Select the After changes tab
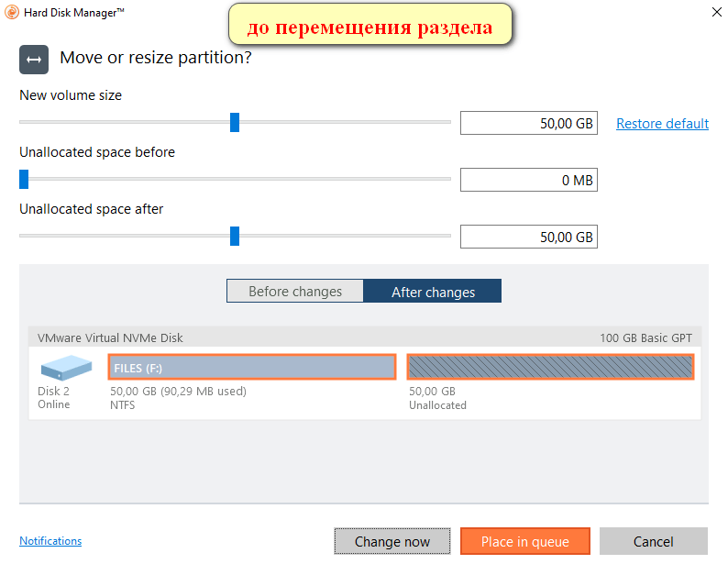728x575 pixels. tap(433, 292)
